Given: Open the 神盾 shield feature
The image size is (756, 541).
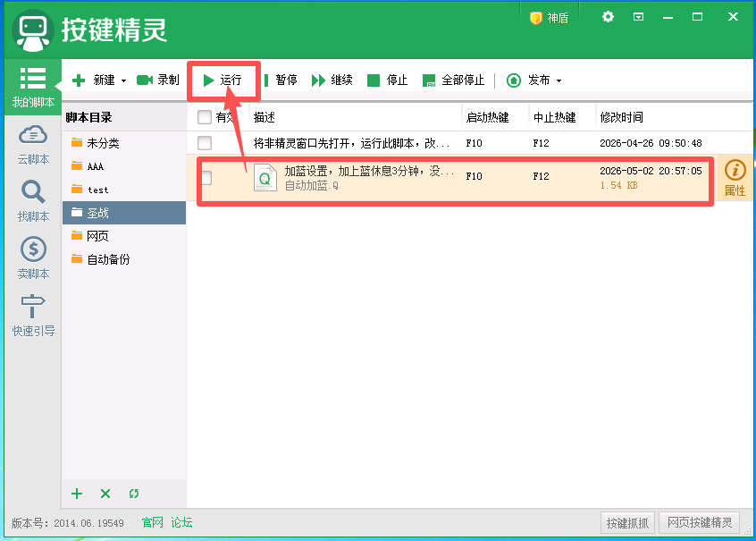Looking at the screenshot, I should pos(550,18).
